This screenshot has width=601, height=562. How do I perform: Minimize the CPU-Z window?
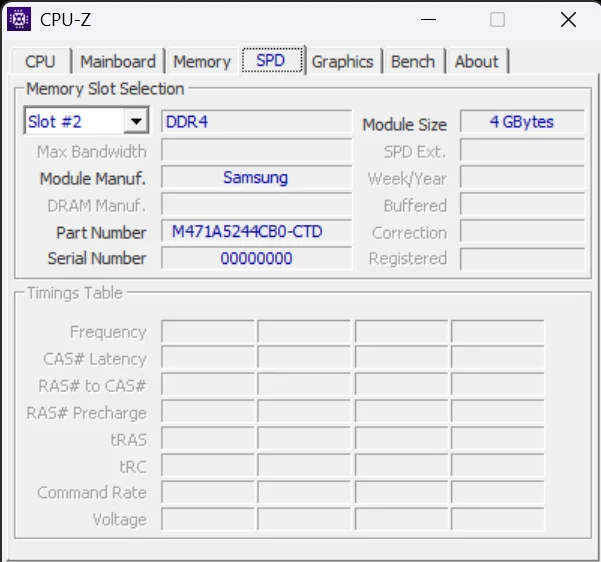[x=428, y=19]
